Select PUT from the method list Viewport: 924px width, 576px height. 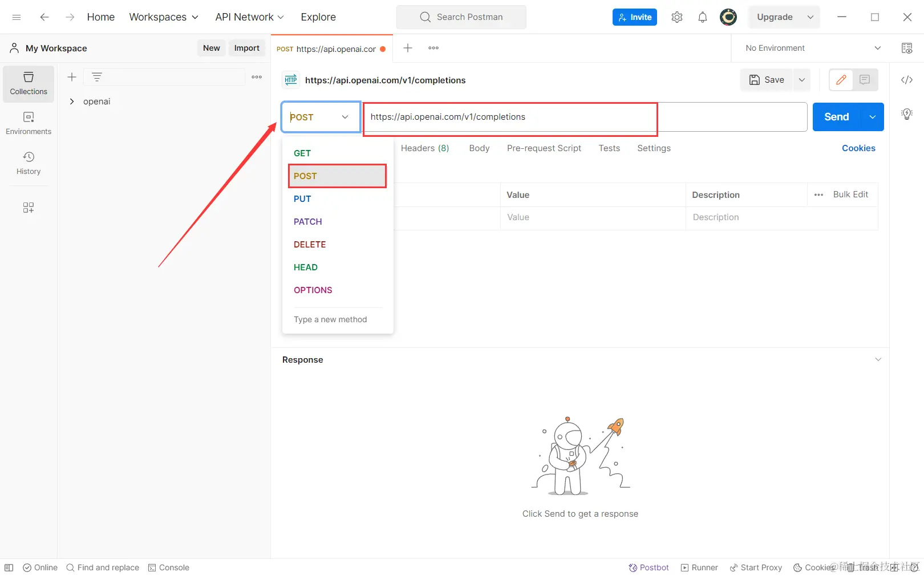click(338, 199)
